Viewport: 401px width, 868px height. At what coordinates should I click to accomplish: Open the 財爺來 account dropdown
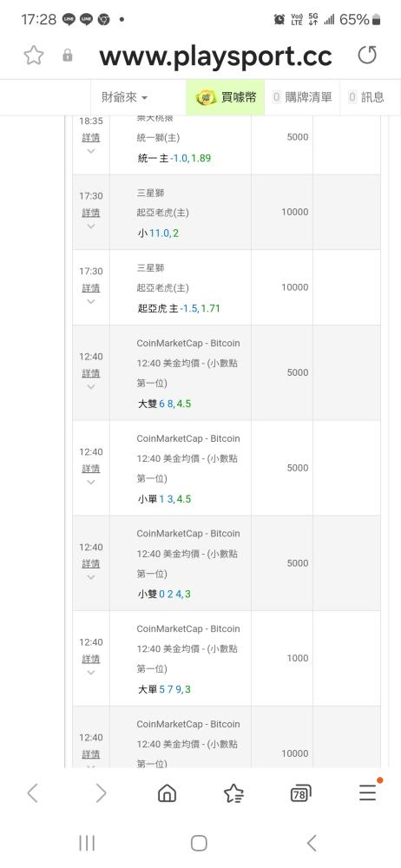[125, 97]
